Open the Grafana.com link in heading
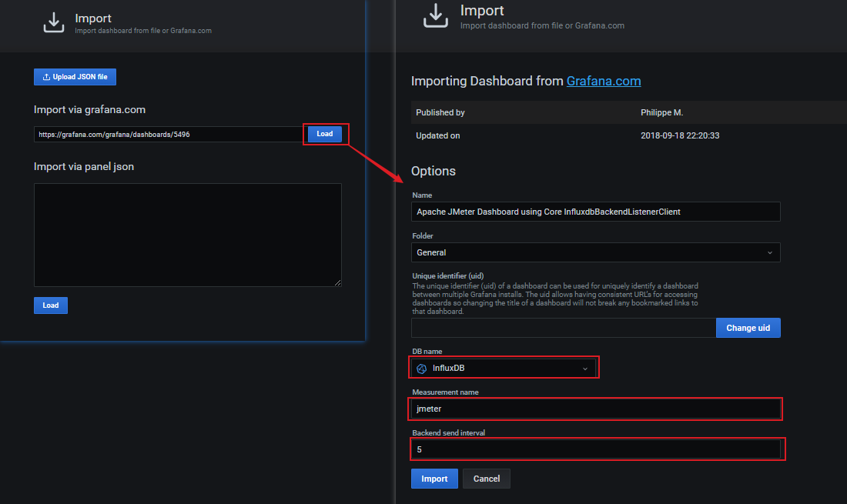The height and width of the screenshot is (504, 847). pos(604,81)
